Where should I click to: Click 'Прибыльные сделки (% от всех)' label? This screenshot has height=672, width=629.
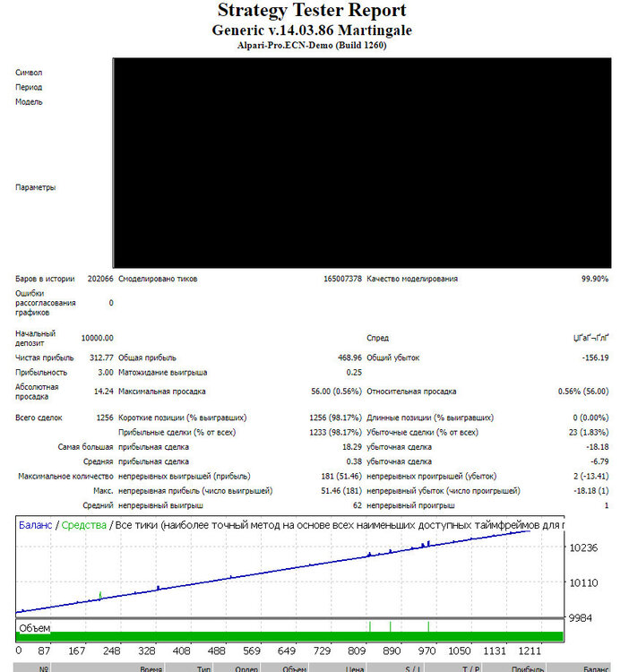tap(177, 433)
